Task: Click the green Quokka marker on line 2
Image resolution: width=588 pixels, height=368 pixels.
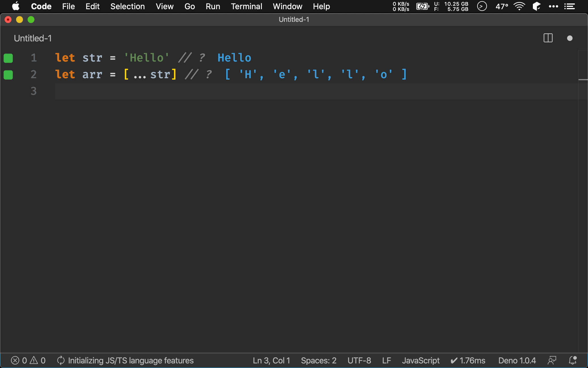Action: (x=8, y=75)
